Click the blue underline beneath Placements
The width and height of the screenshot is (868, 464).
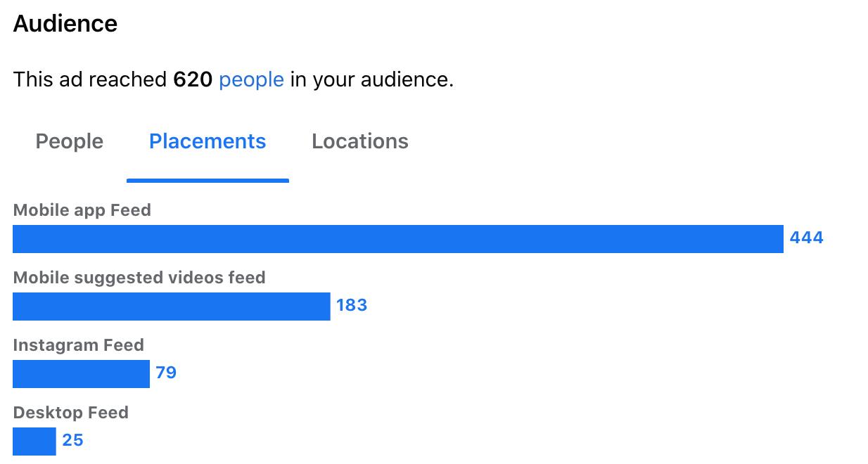click(x=208, y=181)
